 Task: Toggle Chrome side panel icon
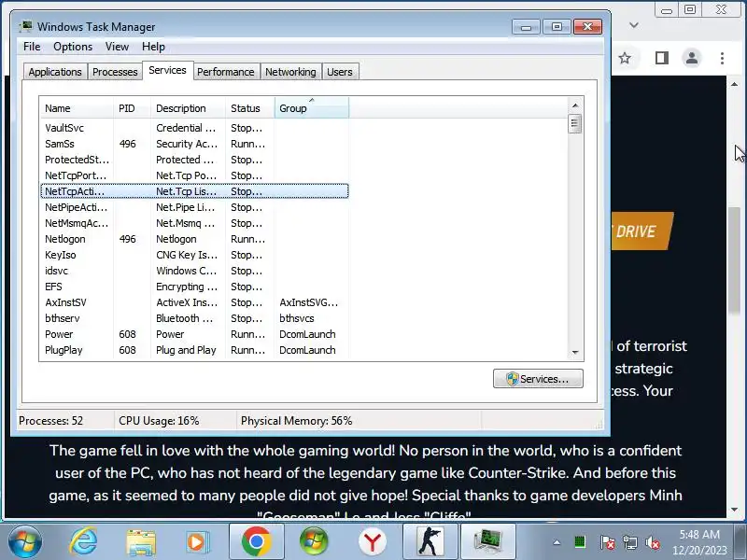point(662,58)
